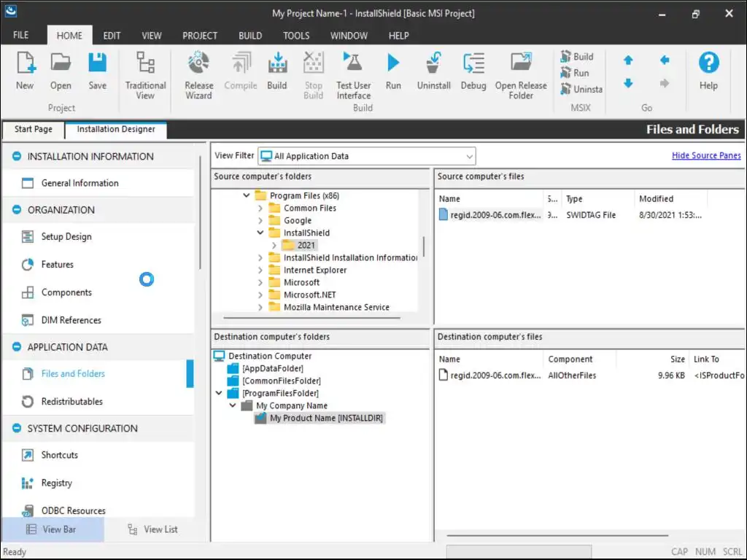This screenshot has height=560, width=747.
Task: Click MSIX Run in the ribbon
Action: tap(575, 73)
